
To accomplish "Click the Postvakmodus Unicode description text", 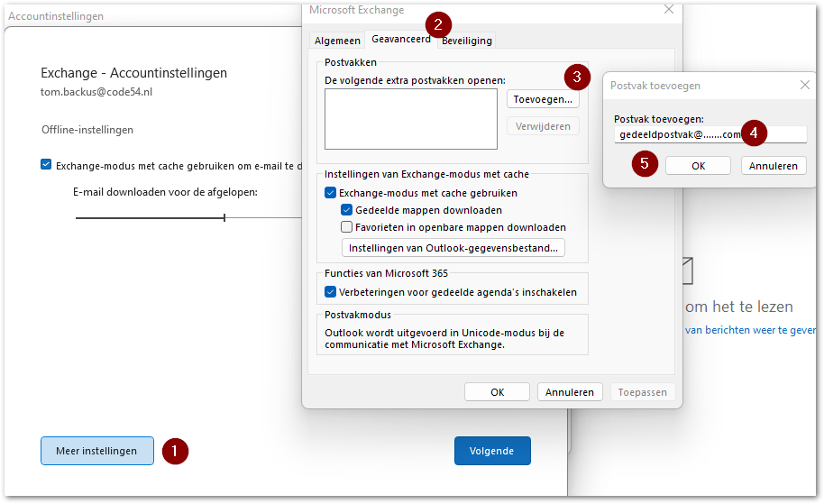I will coord(444,339).
